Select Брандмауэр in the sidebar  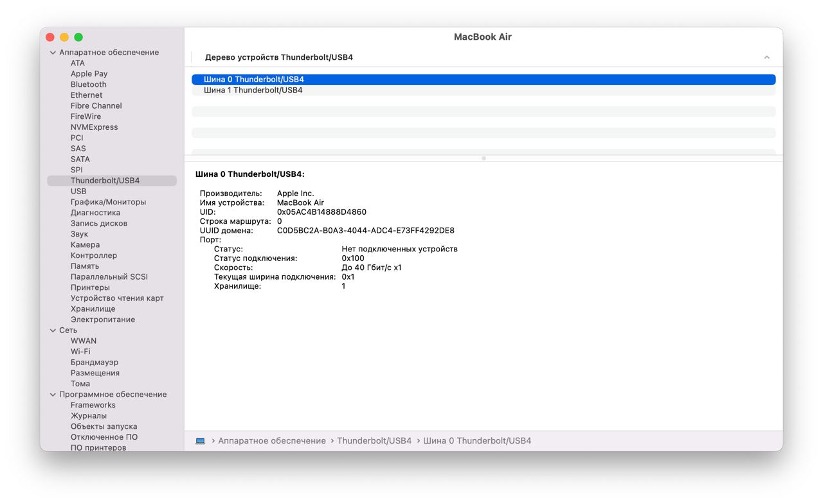(x=95, y=363)
